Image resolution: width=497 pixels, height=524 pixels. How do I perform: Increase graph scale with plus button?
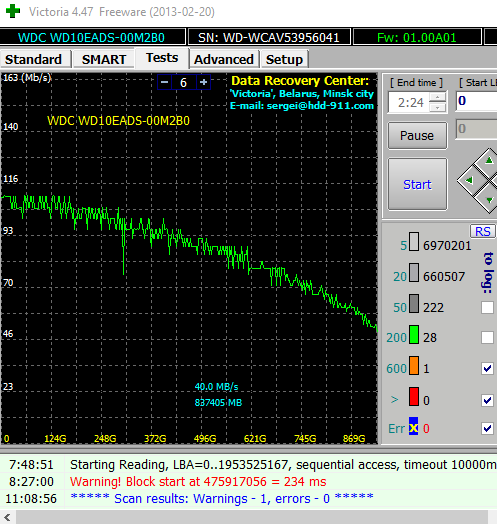tap(203, 82)
